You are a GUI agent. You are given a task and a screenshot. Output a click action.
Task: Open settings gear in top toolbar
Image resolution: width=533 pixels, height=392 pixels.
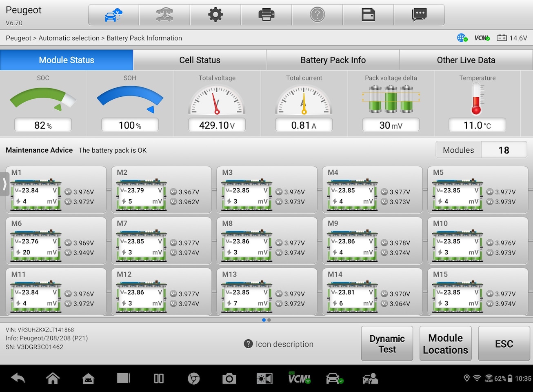(215, 15)
